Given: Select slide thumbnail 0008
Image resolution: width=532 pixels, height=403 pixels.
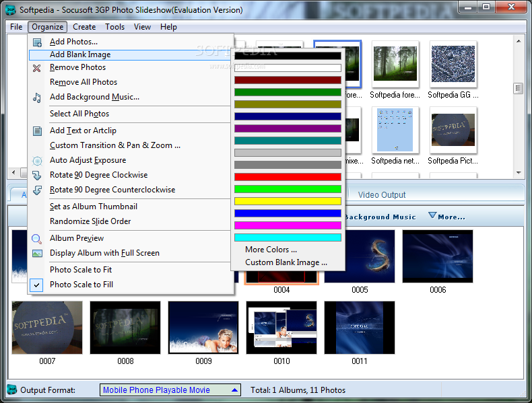Looking at the screenshot, I should pos(125,328).
